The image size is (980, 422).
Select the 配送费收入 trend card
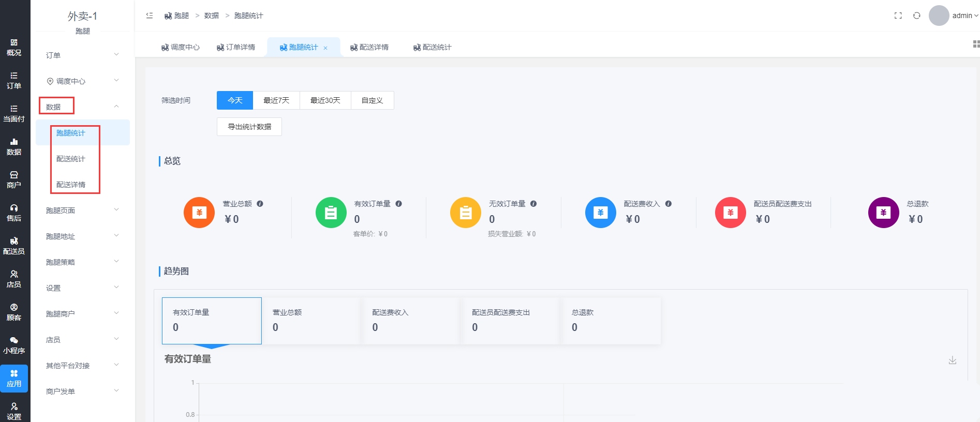[x=411, y=321]
